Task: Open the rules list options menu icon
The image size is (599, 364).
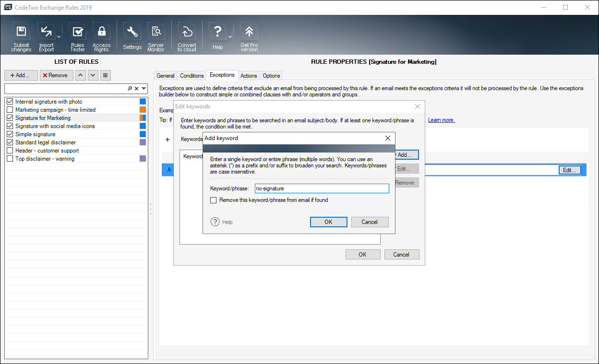Action: [x=106, y=75]
